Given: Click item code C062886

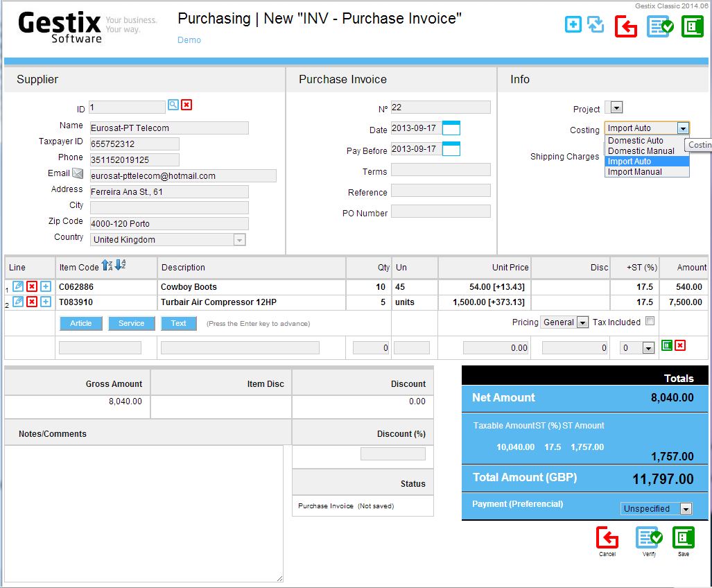Looking at the screenshot, I should click(76, 287).
